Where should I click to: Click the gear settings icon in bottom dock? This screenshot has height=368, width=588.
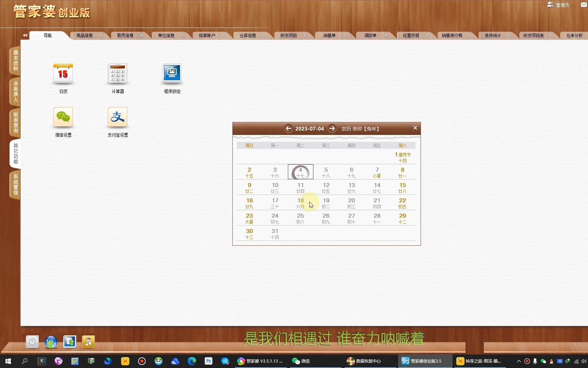(x=32, y=342)
